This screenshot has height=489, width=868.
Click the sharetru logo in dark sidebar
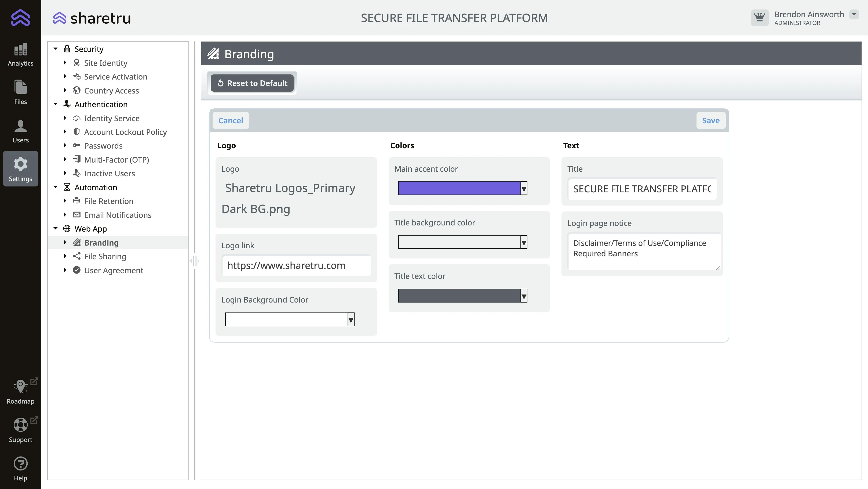click(21, 17)
